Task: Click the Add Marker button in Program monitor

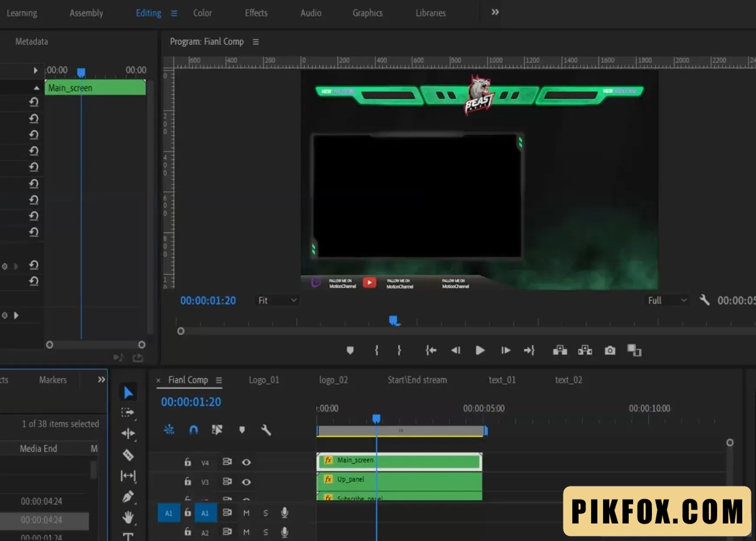Action: point(350,350)
